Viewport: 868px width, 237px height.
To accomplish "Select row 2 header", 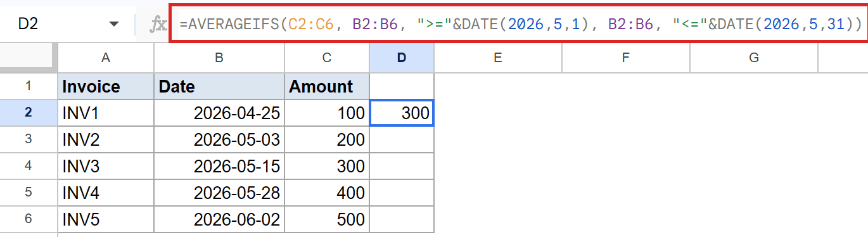I will tap(29, 113).
